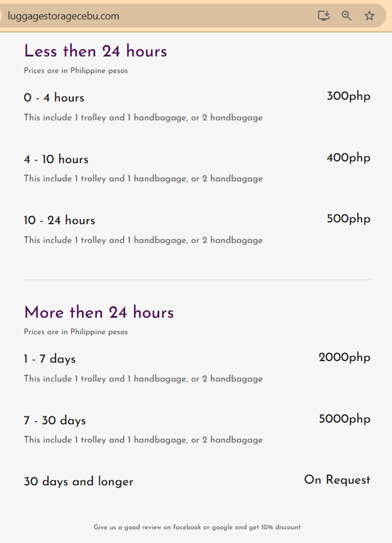Viewport: 392px width, 543px height.
Task: Open the zoom magnifier icon in address bar
Action: (346, 16)
